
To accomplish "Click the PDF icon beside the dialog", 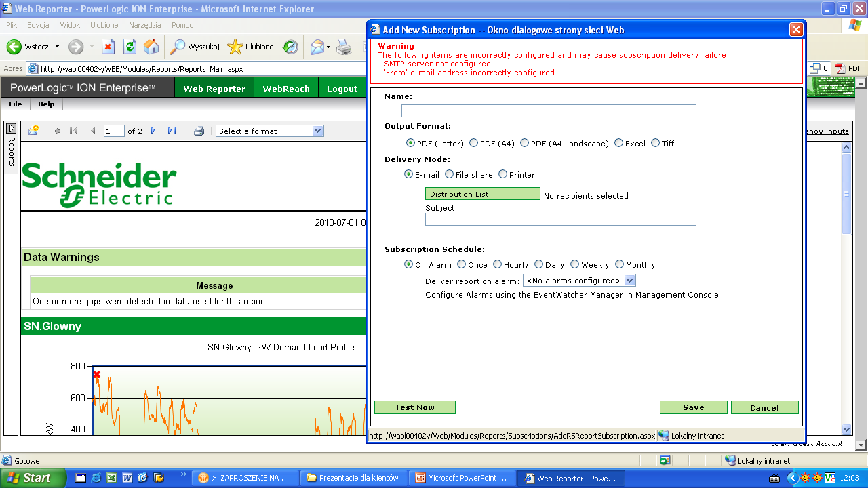I will point(840,68).
